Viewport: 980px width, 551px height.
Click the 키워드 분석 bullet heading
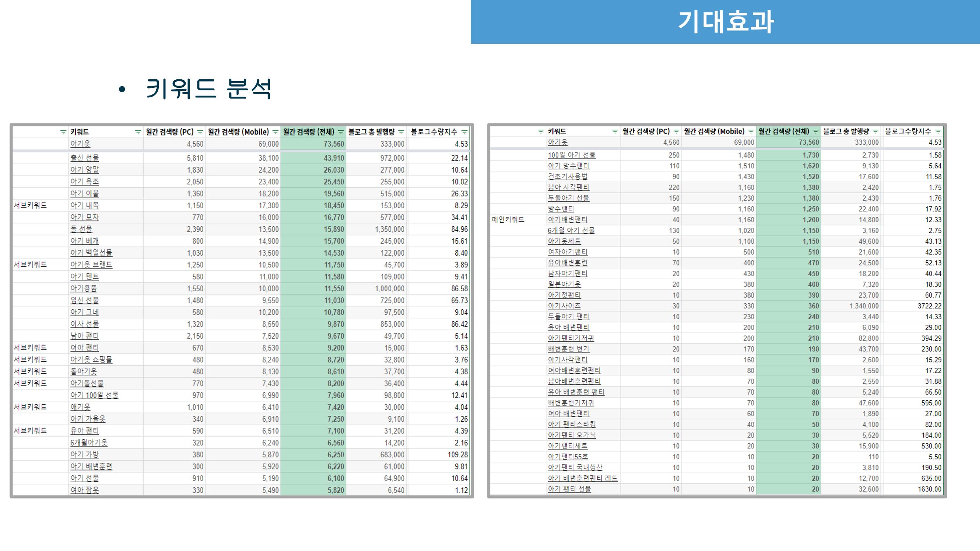point(208,89)
